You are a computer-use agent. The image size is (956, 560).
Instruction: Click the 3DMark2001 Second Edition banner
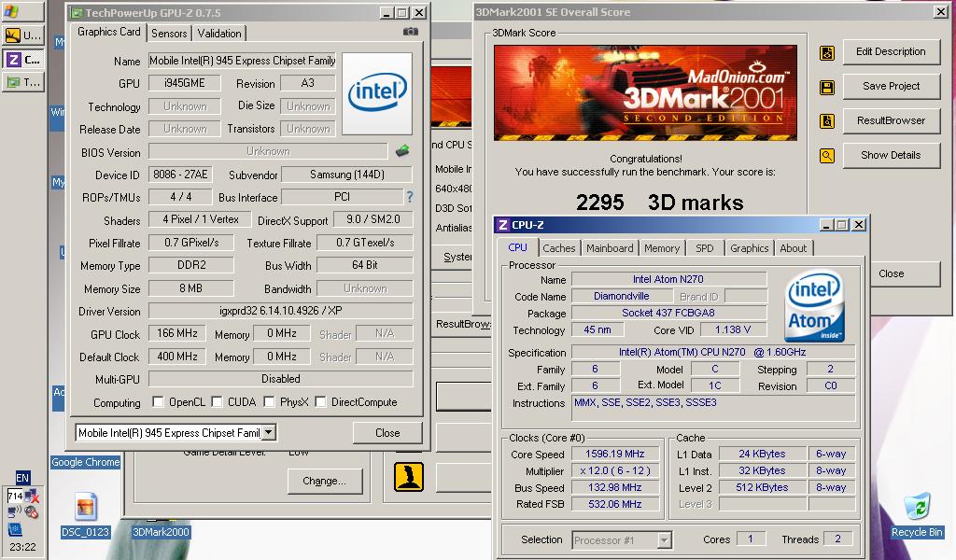point(645,92)
